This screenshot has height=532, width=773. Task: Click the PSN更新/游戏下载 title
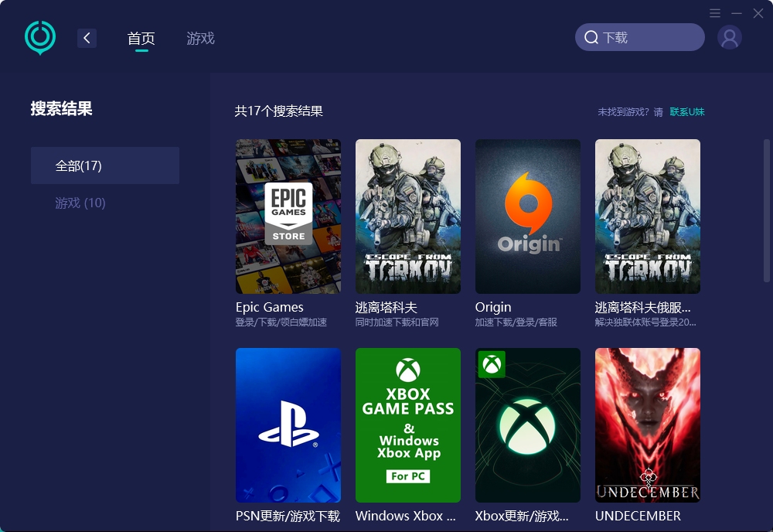288,516
